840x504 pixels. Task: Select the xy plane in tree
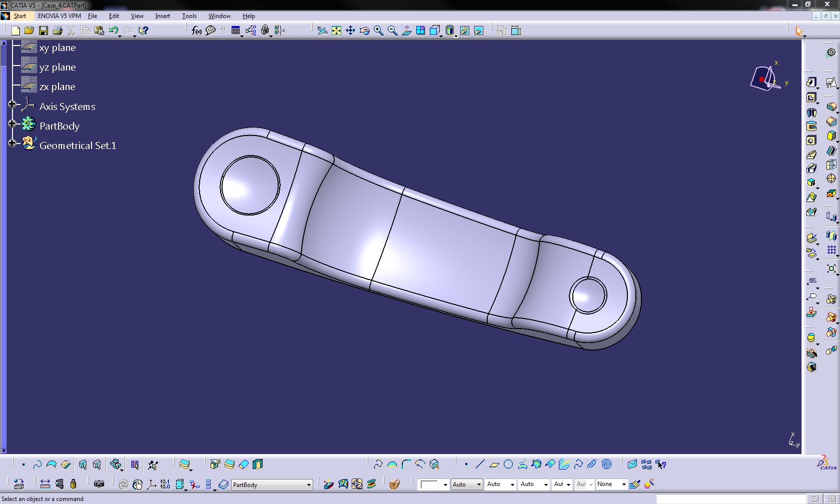pos(58,47)
